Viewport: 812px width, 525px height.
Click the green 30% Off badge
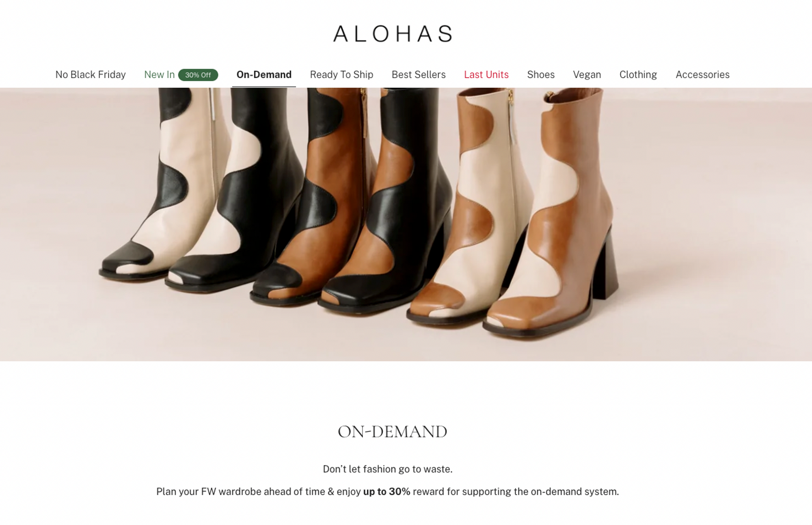click(198, 75)
